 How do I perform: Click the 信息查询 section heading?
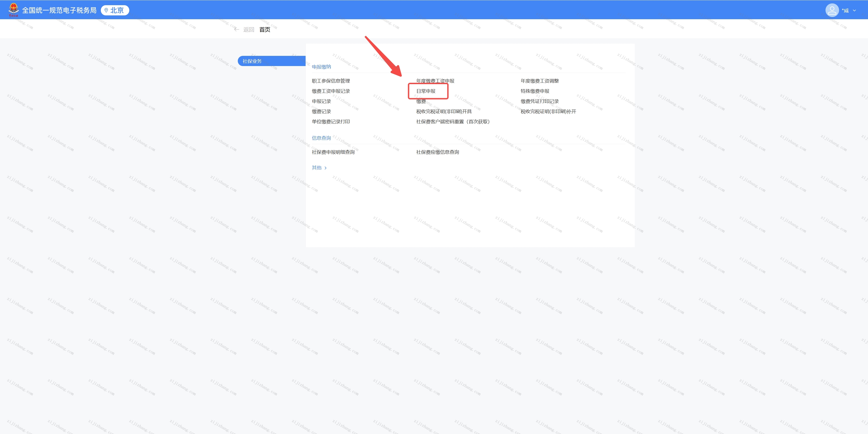[x=321, y=138]
